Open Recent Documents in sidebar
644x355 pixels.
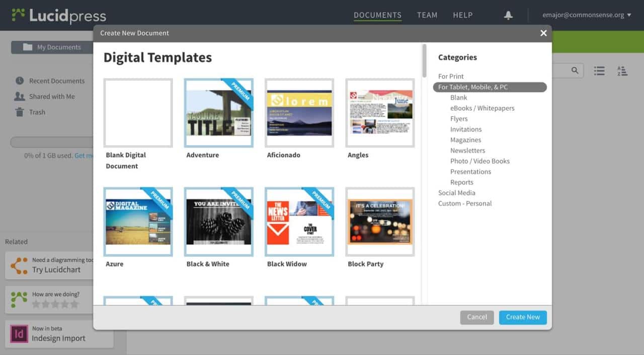(56, 81)
